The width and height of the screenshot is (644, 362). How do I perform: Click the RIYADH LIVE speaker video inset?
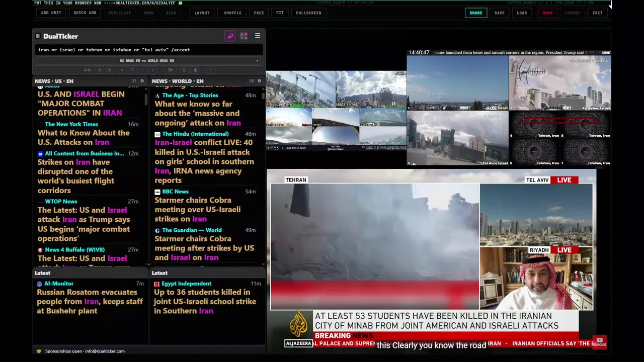point(536,278)
